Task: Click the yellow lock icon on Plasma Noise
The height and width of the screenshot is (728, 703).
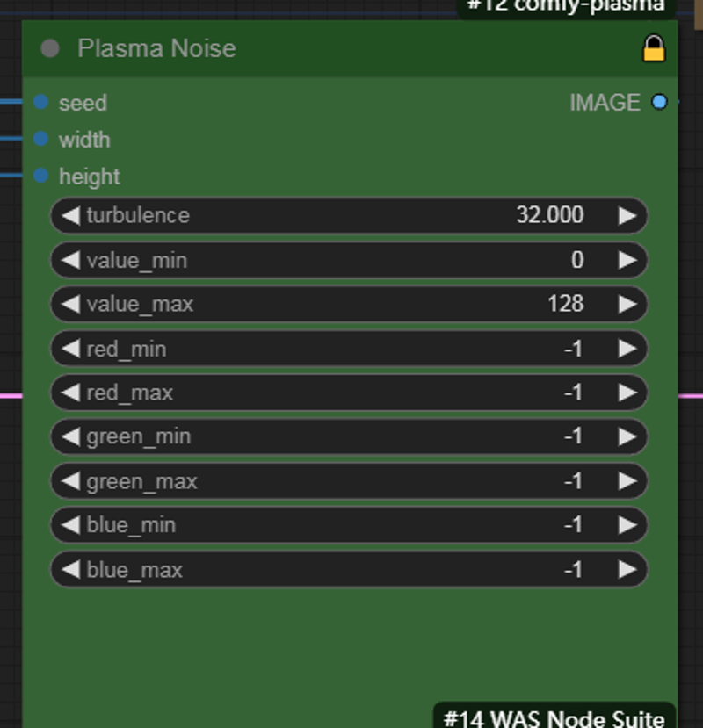Action: pyautogui.click(x=654, y=48)
